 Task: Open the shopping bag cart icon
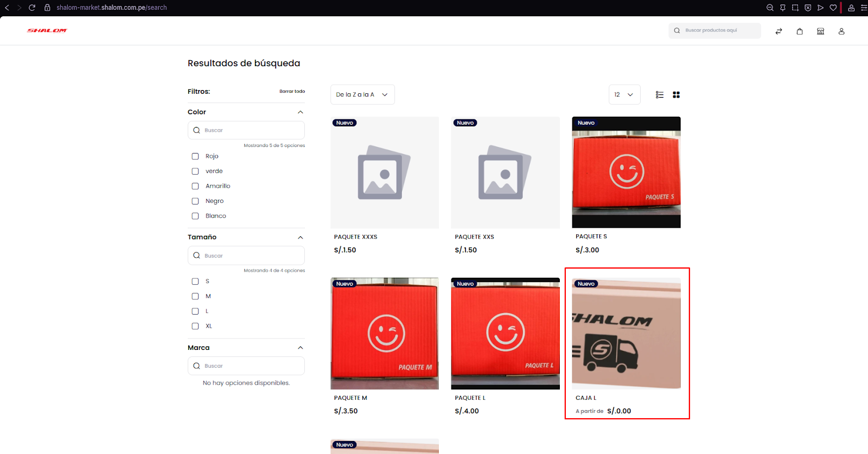[x=800, y=31]
